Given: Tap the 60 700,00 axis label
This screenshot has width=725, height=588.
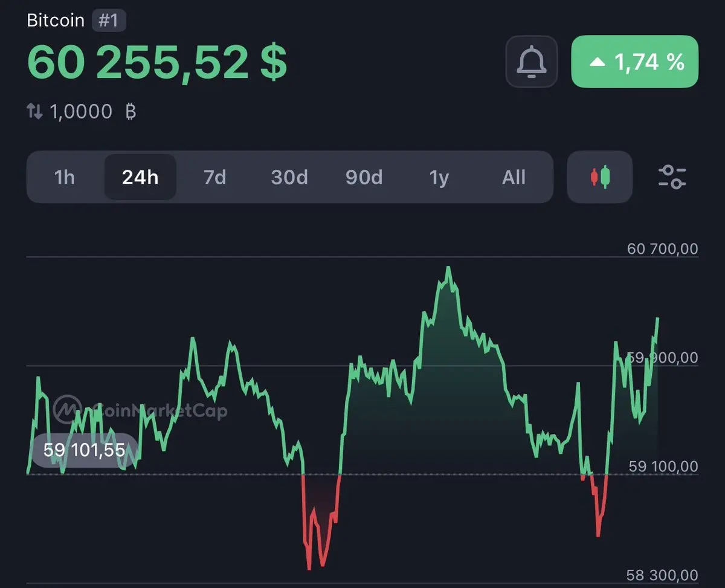Looking at the screenshot, I should point(663,248).
